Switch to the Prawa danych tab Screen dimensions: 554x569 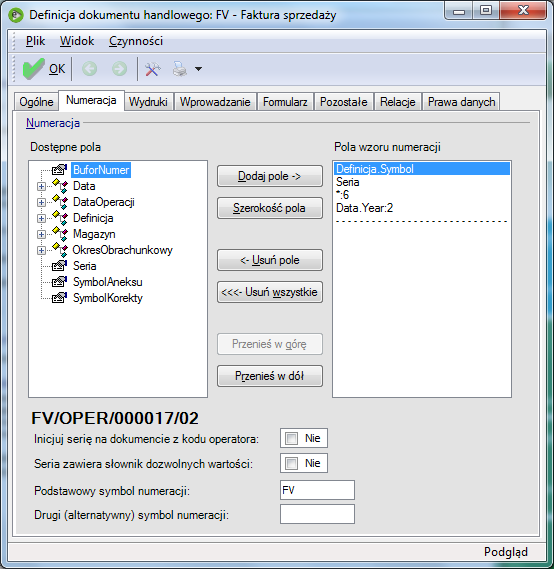click(461, 102)
